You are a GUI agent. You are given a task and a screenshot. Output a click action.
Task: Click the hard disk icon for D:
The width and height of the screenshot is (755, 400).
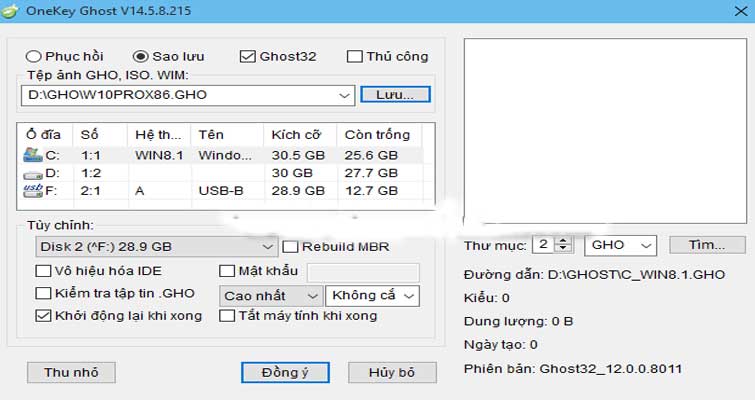(x=33, y=174)
